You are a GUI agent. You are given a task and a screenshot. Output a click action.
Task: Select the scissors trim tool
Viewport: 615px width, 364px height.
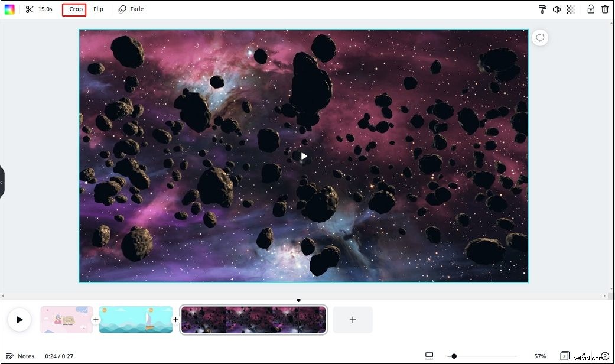(x=30, y=9)
